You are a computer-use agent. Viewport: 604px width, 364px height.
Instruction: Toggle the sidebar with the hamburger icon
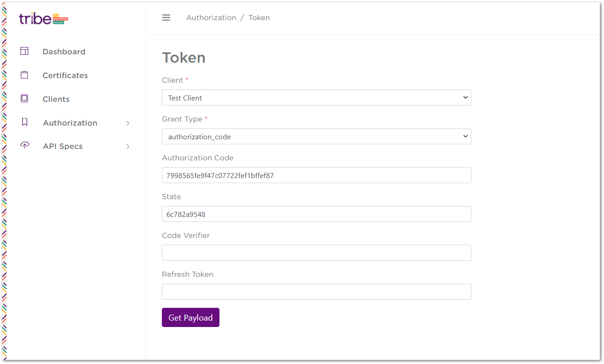[166, 17]
